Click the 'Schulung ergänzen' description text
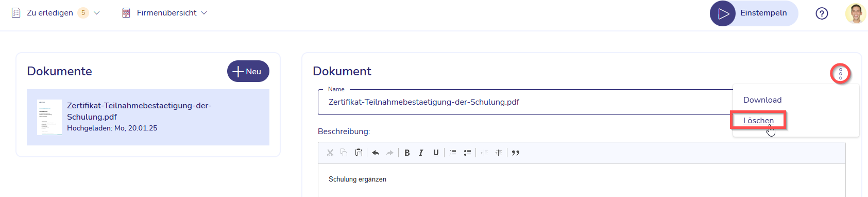Image resolution: width=868 pixels, height=197 pixels. tap(358, 179)
